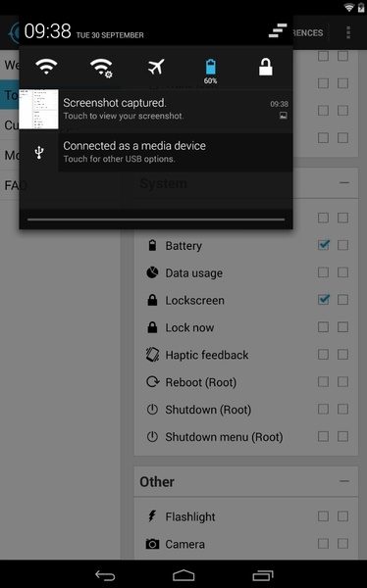The height and width of the screenshot is (588, 367).
Task: Tap the Shutdown menu (Root) power icon
Action: [x=152, y=436]
